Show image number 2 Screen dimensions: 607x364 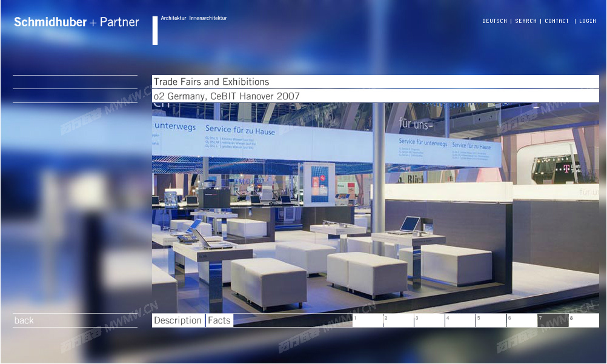coord(399,320)
